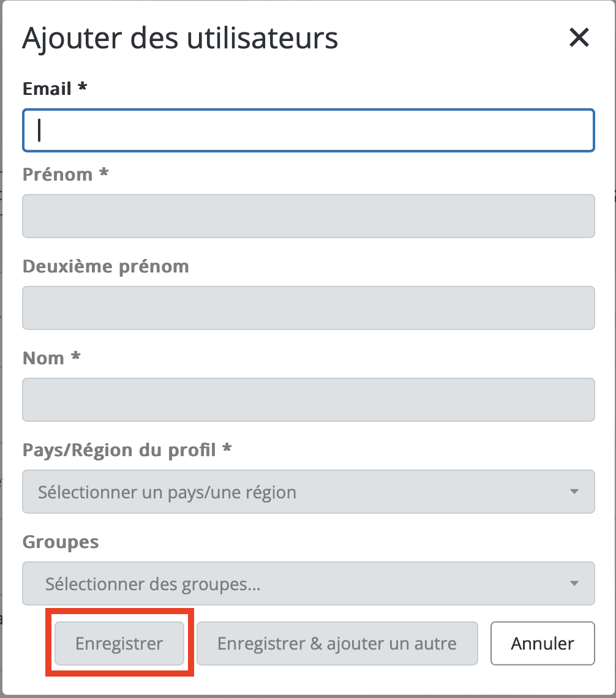Screen dimensions: 616x698
Task: Click the Enregistrer button
Action: [x=119, y=644]
